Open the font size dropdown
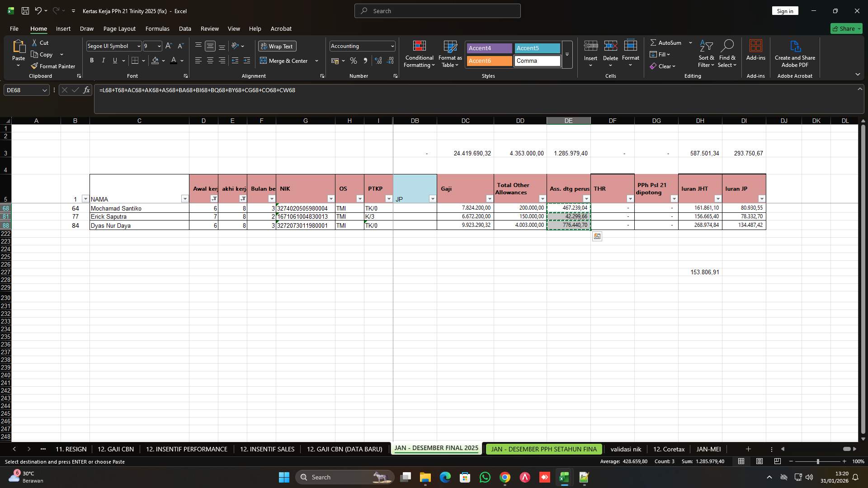This screenshot has height=488, width=868. (x=159, y=46)
